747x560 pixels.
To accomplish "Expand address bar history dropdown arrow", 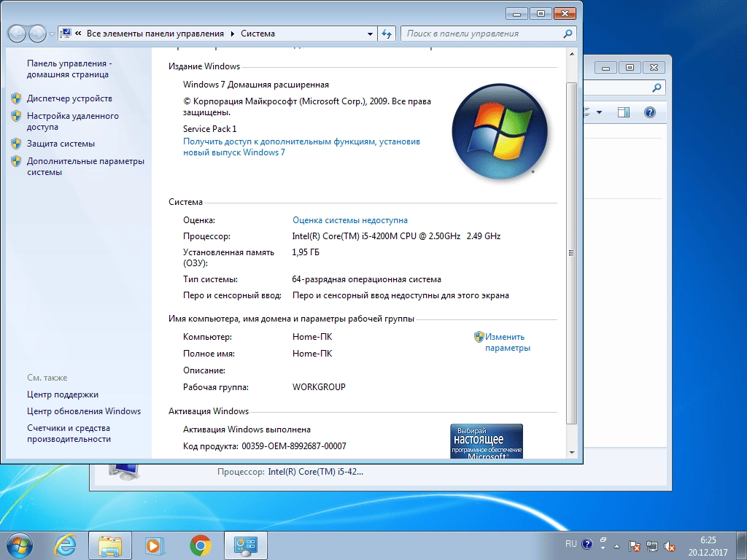I will [370, 34].
